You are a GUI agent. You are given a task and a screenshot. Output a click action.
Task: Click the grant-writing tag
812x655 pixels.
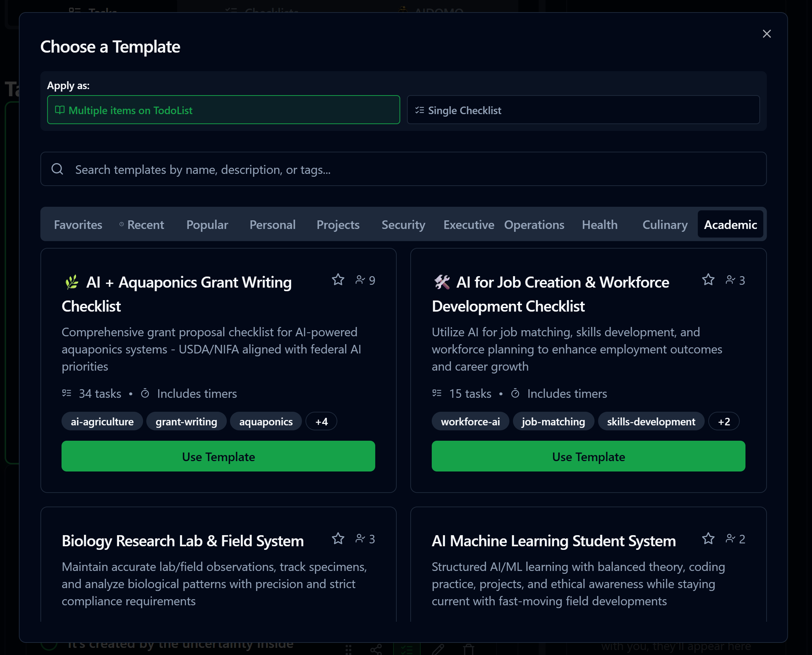pos(186,421)
